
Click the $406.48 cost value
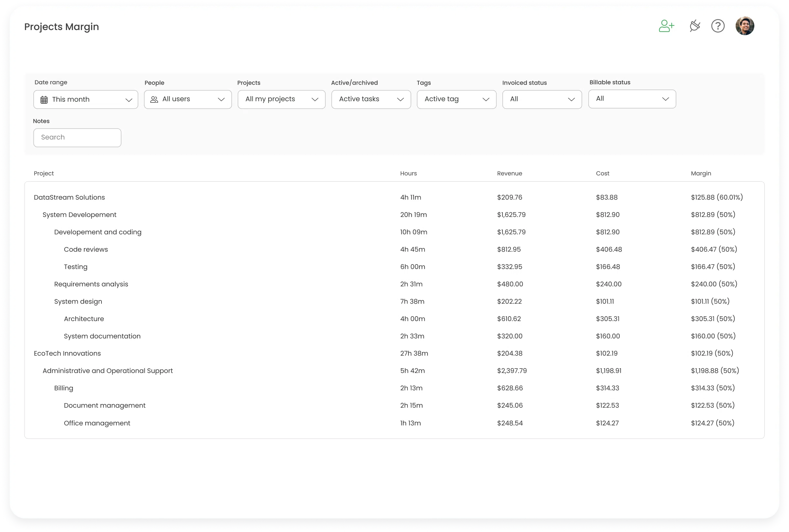[609, 249]
